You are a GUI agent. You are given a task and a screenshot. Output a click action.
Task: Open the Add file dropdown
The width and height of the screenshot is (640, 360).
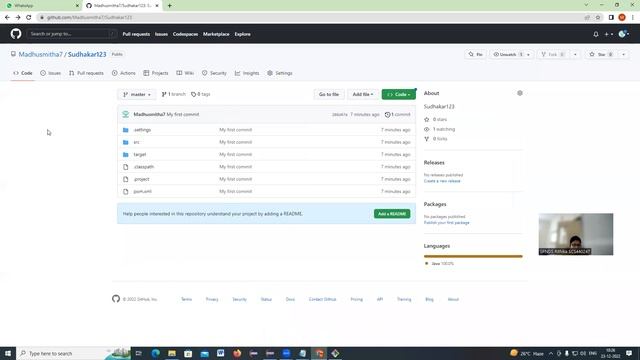[x=362, y=94]
